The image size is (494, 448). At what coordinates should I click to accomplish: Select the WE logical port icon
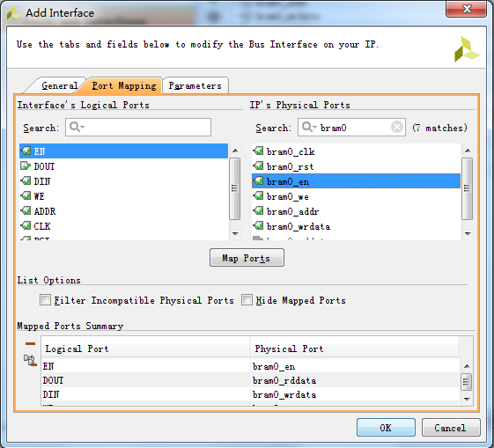pyautogui.click(x=26, y=195)
